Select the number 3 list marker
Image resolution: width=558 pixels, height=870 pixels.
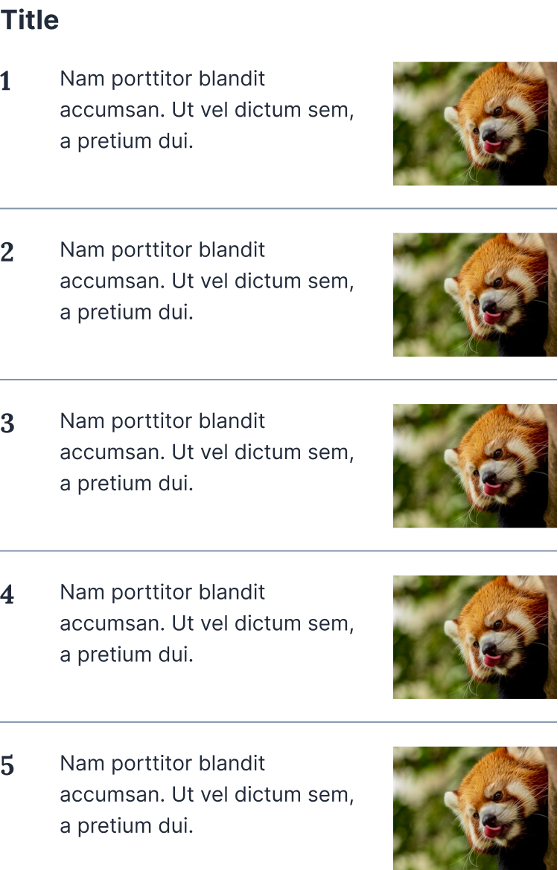click(7, 423)
